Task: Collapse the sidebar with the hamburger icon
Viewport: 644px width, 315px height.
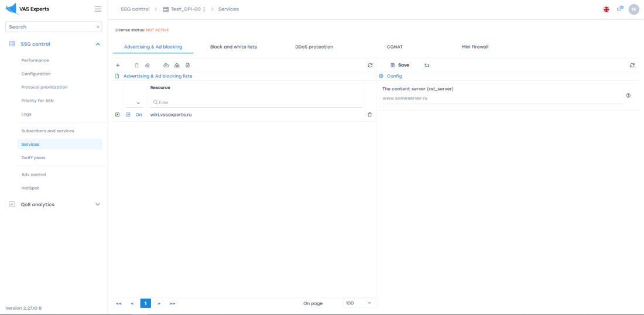Action: pyautogui.click(x=98, y=9)
